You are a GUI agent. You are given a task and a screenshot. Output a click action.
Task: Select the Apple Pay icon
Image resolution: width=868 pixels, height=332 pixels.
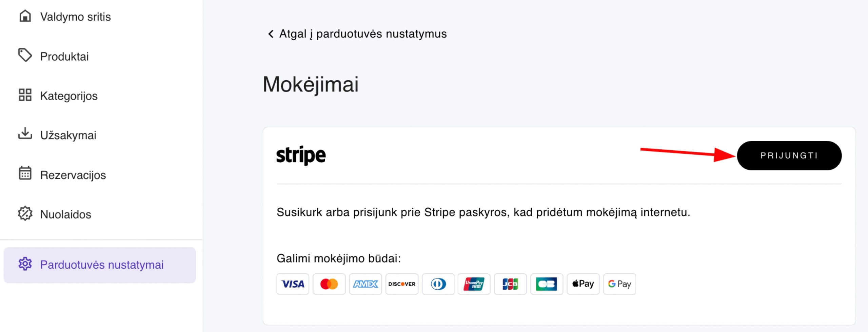583,284
